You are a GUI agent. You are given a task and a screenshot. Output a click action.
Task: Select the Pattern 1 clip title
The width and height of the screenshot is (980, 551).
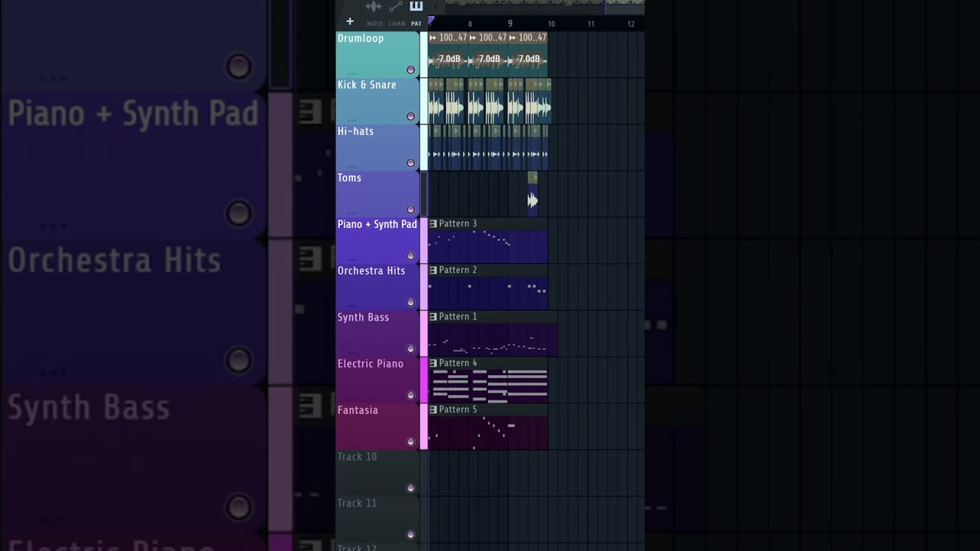pyautogui.click(x=458, y=316)
